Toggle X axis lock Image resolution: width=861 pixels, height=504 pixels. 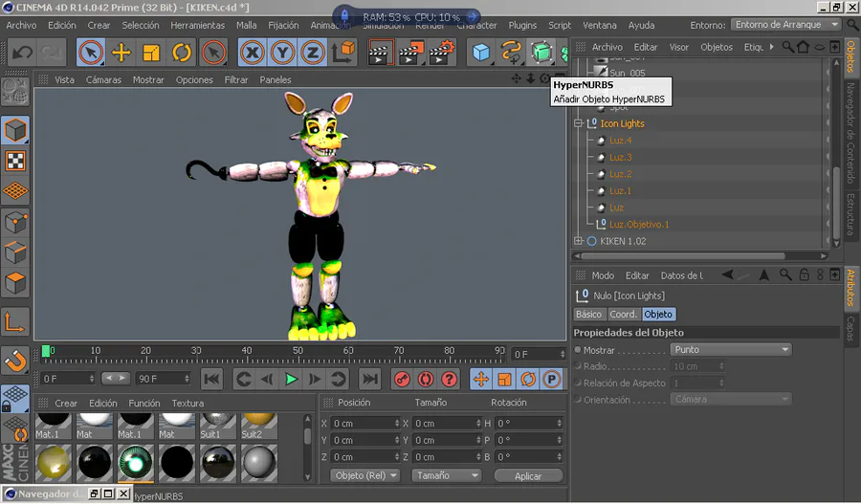pyautogui.click(x=252, y=53)
